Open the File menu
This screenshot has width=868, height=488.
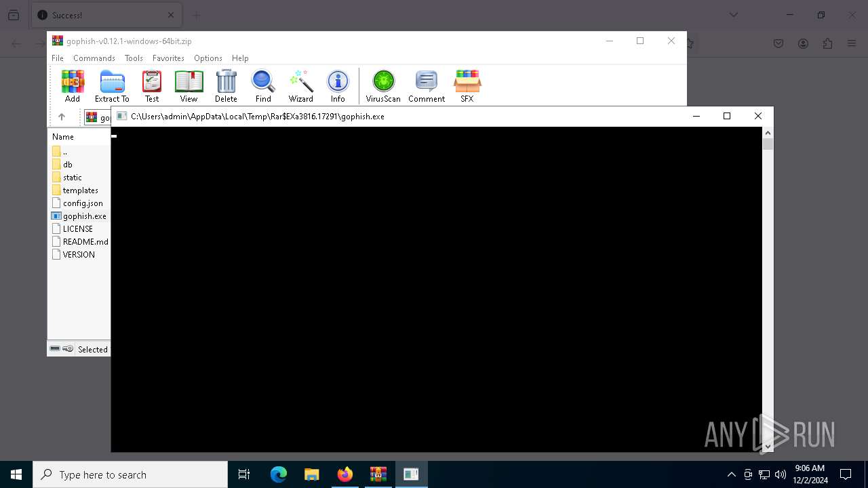click(x=58, y=58)
